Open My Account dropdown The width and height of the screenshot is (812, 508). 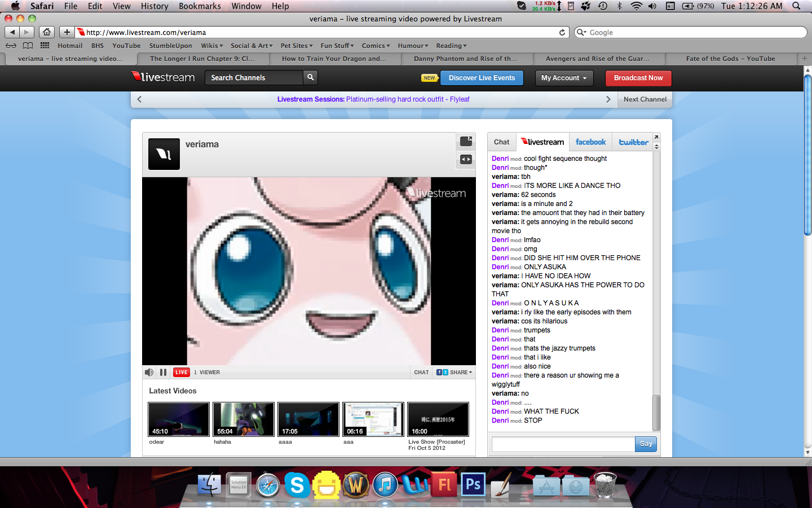(564, 78)
